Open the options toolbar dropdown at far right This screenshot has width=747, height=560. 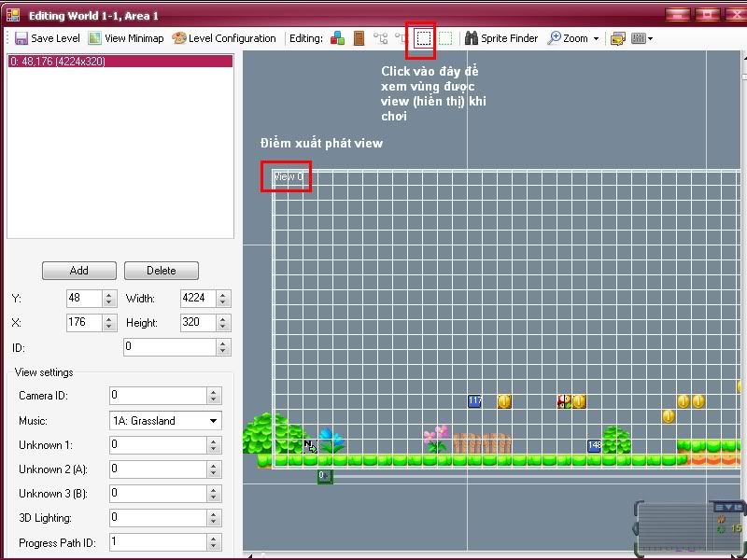click(x=641, y=38)
